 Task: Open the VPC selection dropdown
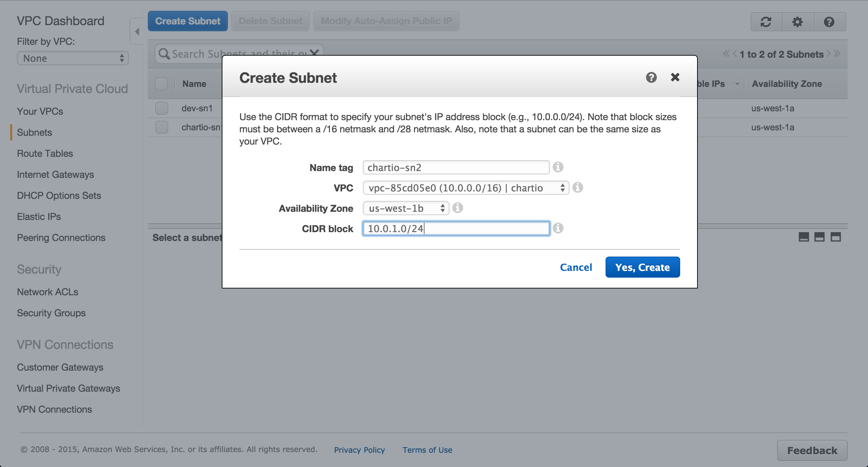pyautogui.click(x=466, y=188)
